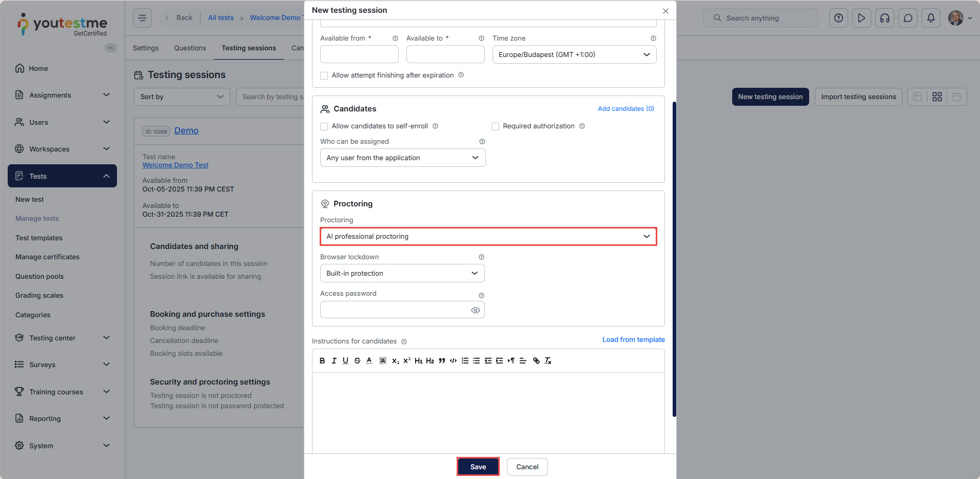Image resolution: width=980 pixels, height=479 pixels.
Task: Check Allow candidates to self-enroll
Action: [324, 126]
